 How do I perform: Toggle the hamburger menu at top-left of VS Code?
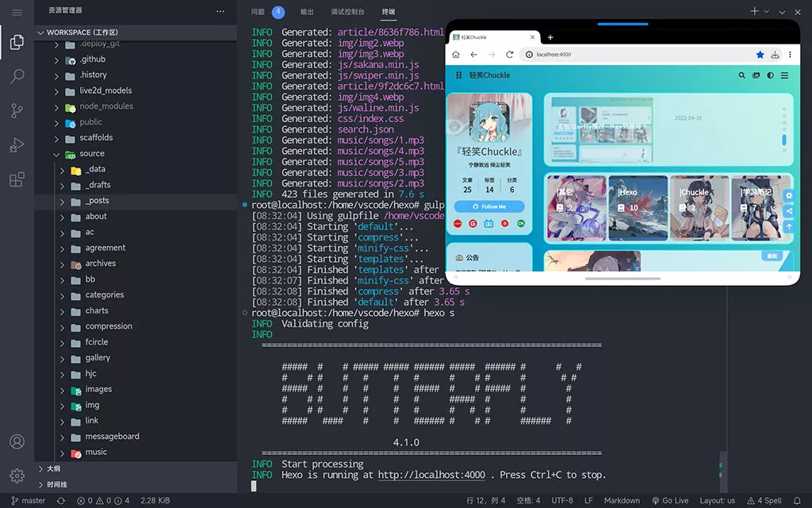coord(17,12)
